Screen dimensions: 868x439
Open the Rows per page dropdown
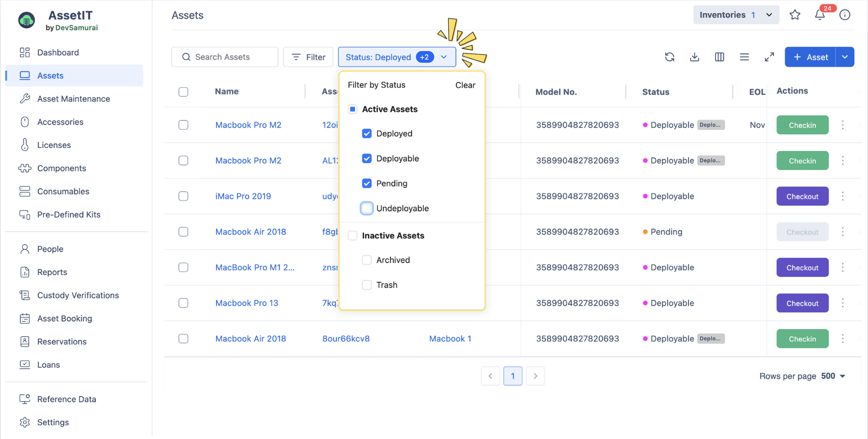tap(833, 376)
